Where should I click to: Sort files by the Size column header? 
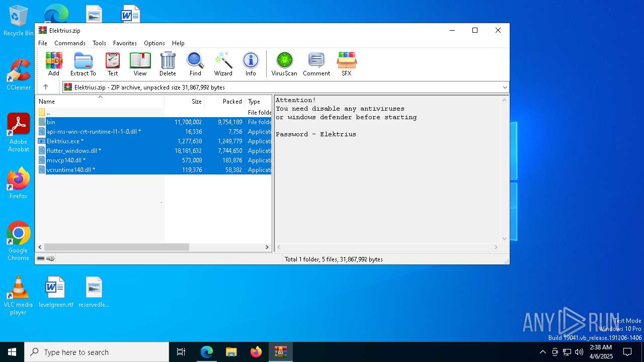click(x=184, y=101)
